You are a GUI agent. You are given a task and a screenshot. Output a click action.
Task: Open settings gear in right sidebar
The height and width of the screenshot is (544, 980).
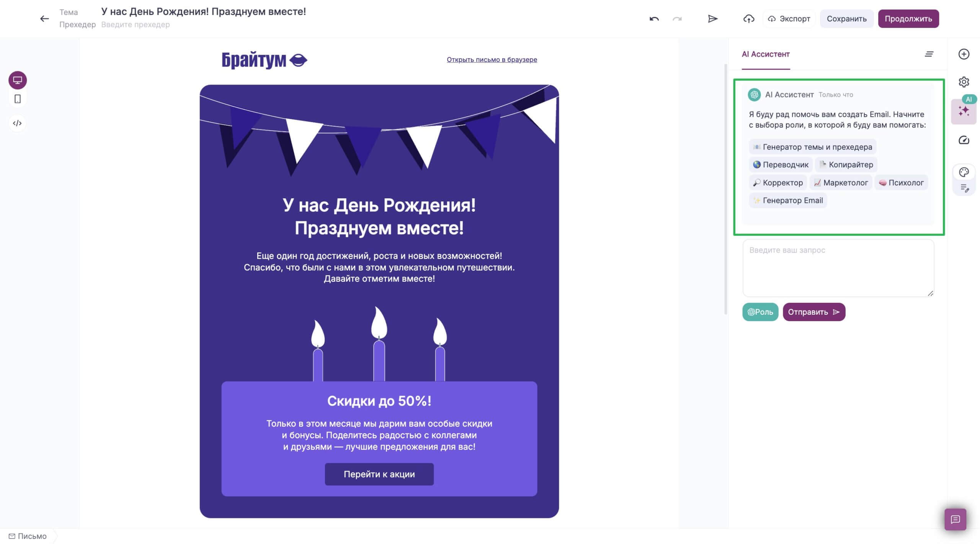click(964, 82)
